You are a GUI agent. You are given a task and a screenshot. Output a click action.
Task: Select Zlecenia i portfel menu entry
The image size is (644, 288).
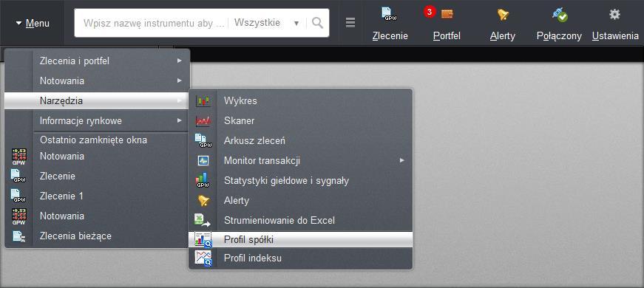click(x=97, y=61)
